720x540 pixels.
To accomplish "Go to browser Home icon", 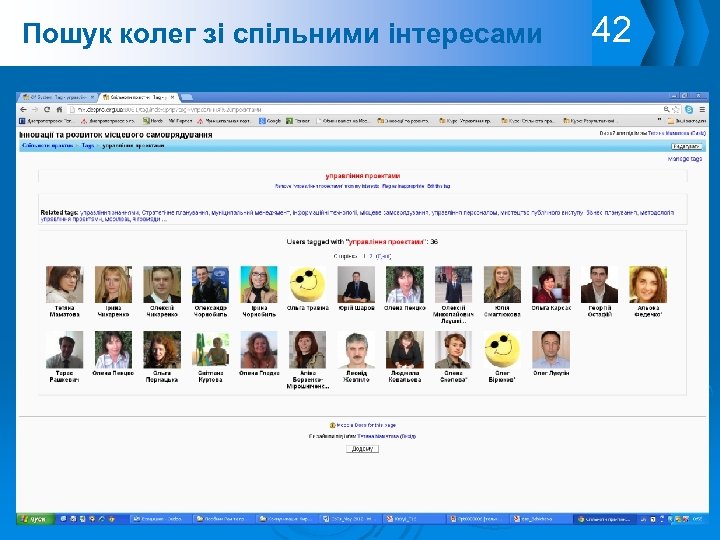I will pyautogui.click(x=59, y=110).
